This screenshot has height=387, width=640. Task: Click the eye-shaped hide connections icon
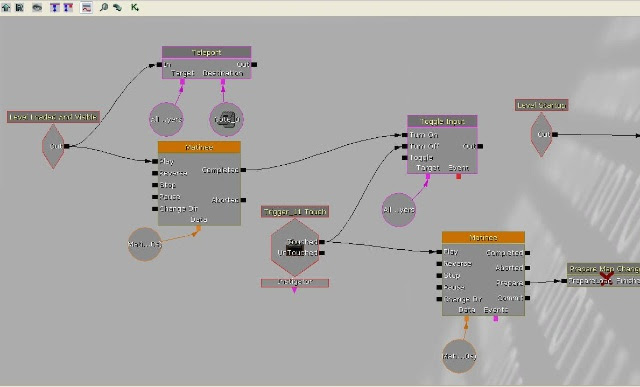(x=37, y=7)
